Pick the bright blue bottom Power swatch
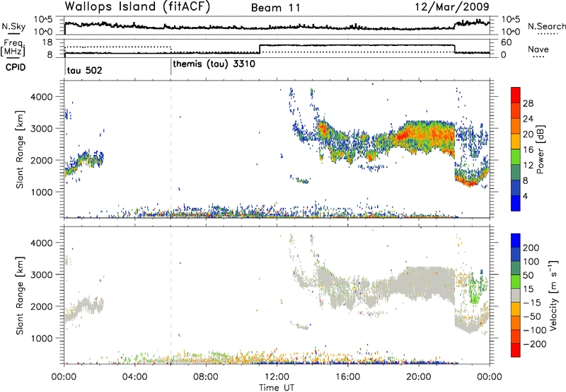The height and width of the screenshot is (392, 566). (516, 203)
